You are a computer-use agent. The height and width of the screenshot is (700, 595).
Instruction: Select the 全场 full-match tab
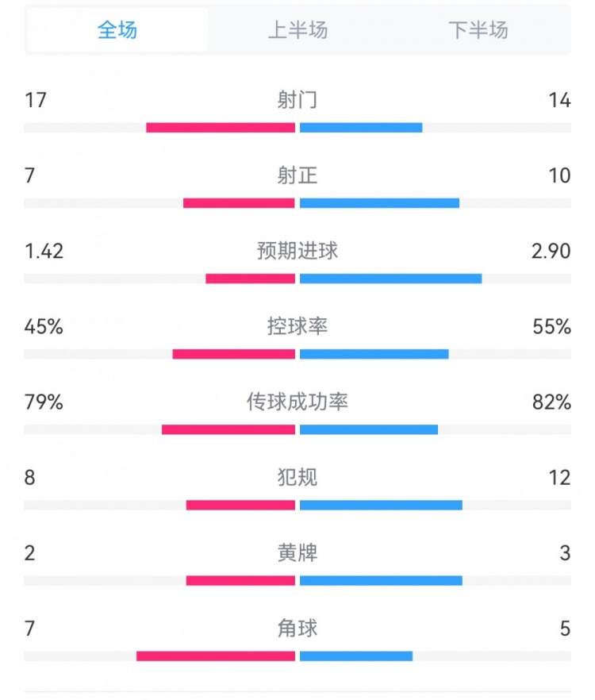point(117,30)
